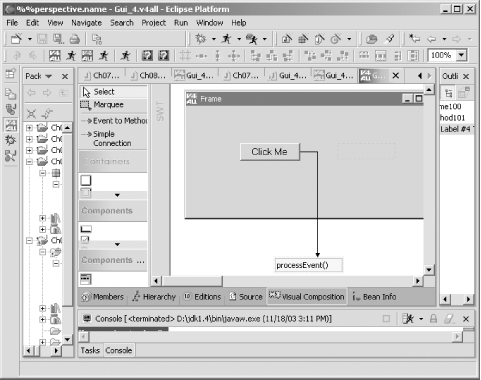Open the Navigate menu
This screenshot has width=481, height=380.
click(x=87, y=23)
